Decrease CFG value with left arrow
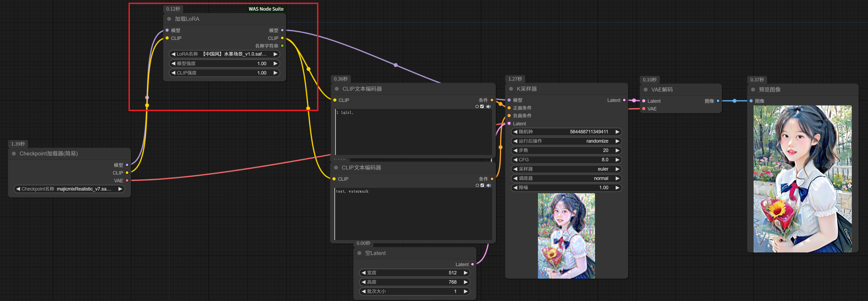 point(515,160)
